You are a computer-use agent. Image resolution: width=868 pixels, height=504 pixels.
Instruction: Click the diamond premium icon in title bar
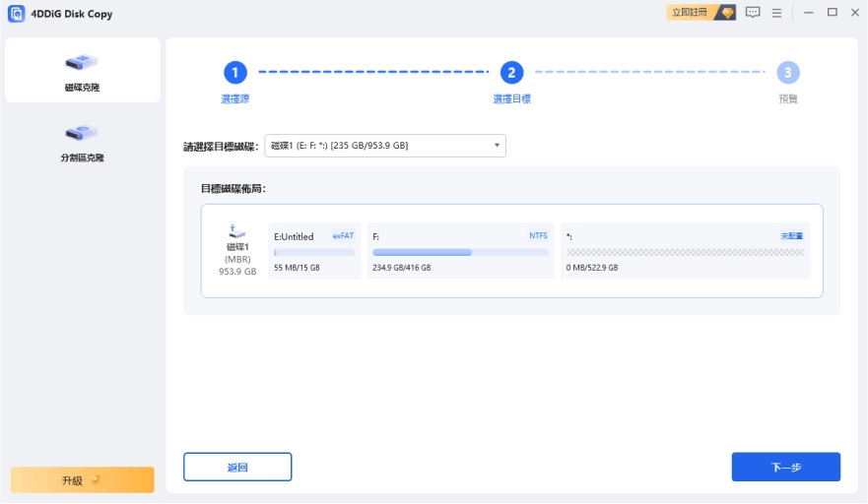727,13
